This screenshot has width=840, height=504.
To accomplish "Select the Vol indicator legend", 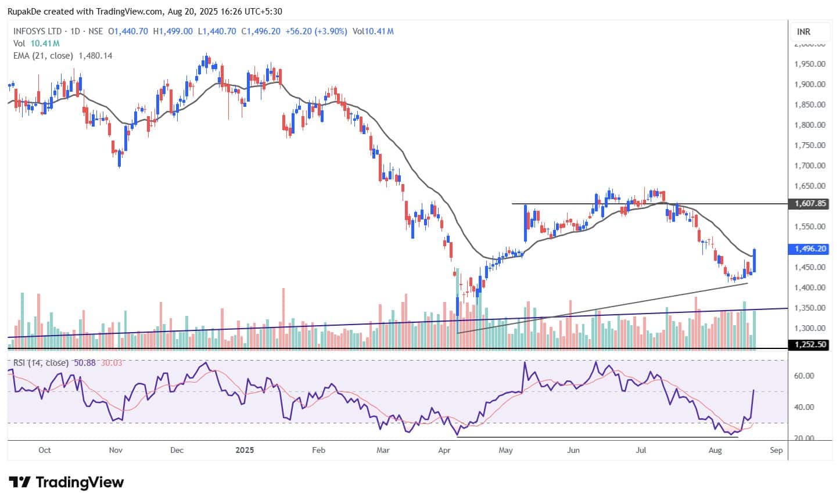I will pyautogui.click(x=19, y=44).
